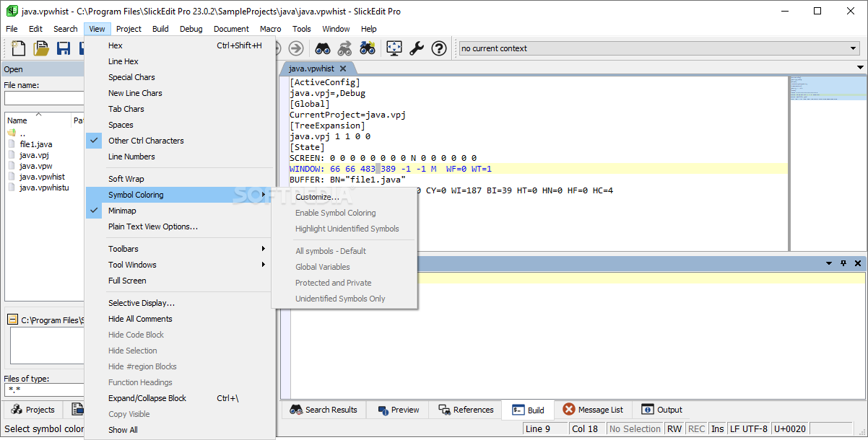Click the minimap preview pane
This screenshot has width=868, height=440.
828,162
